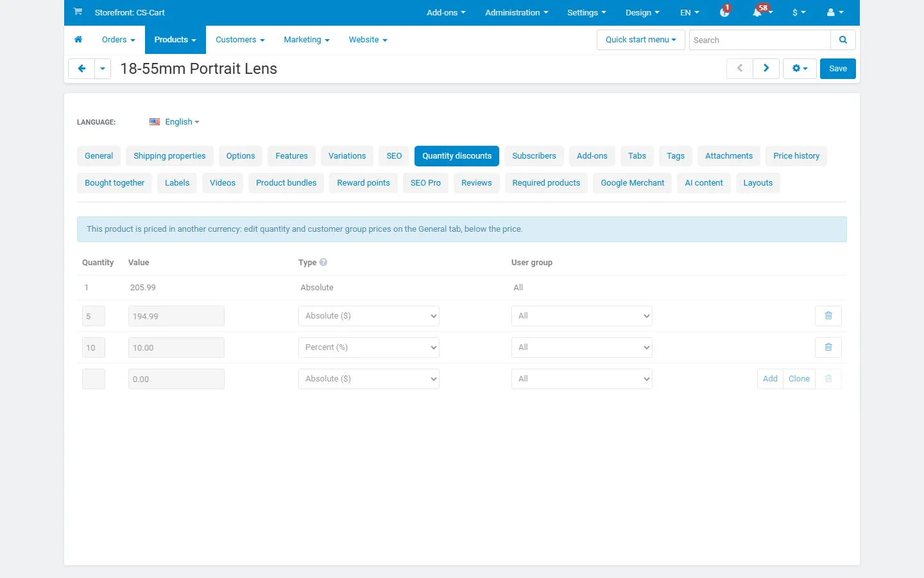Image resolution: width=924 pixels, height=578 pixels.
Task: Open the Type dropdown in quantity 5 row
Action: [369, 316]
